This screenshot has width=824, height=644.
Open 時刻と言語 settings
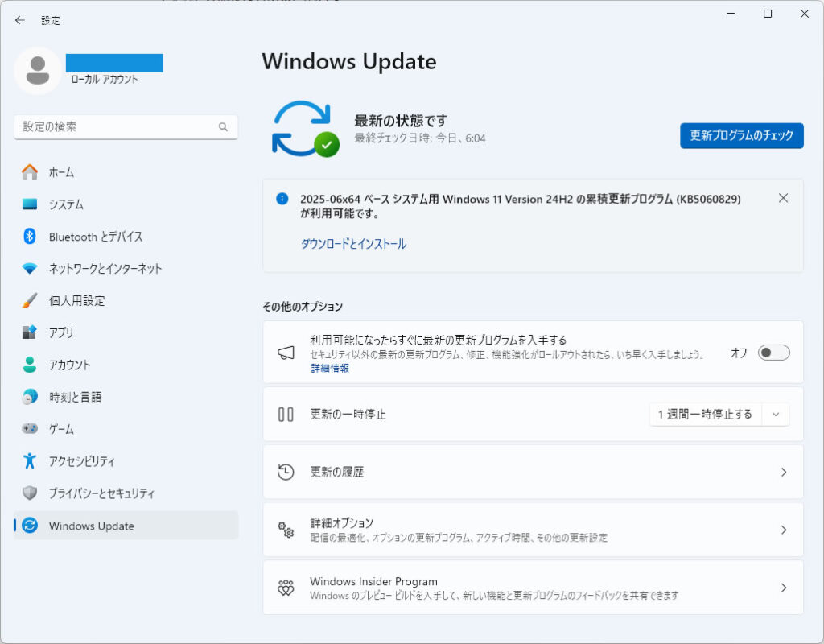[126, 396]
